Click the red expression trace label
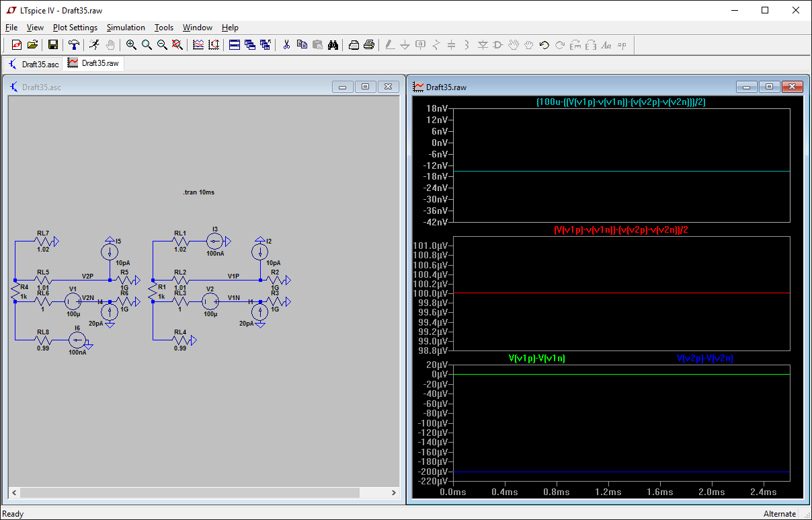Viewport: 812px width, 520px height. coord(620,230)
